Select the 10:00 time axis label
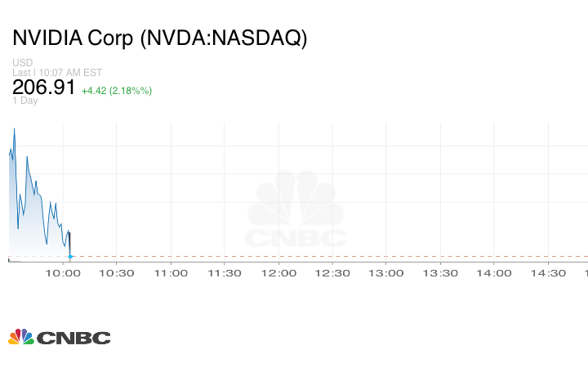The height and width of the screenshot is (368, 588). point(64,273)
